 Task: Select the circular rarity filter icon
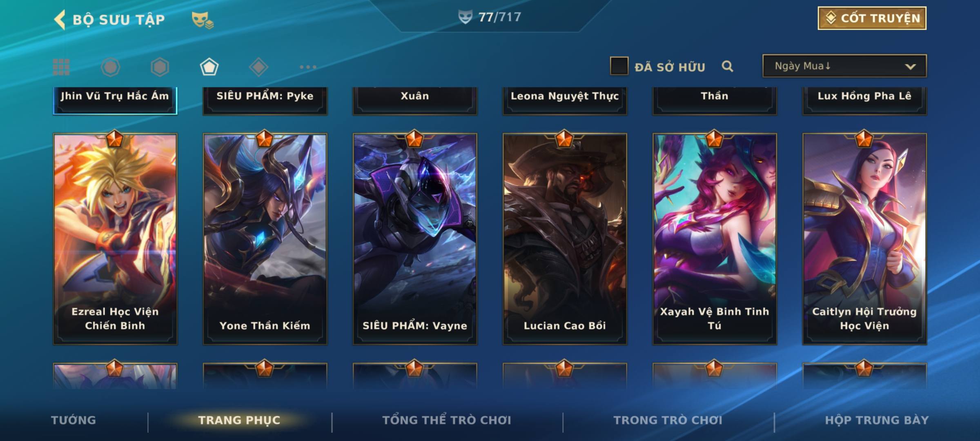tap(110, 67)
